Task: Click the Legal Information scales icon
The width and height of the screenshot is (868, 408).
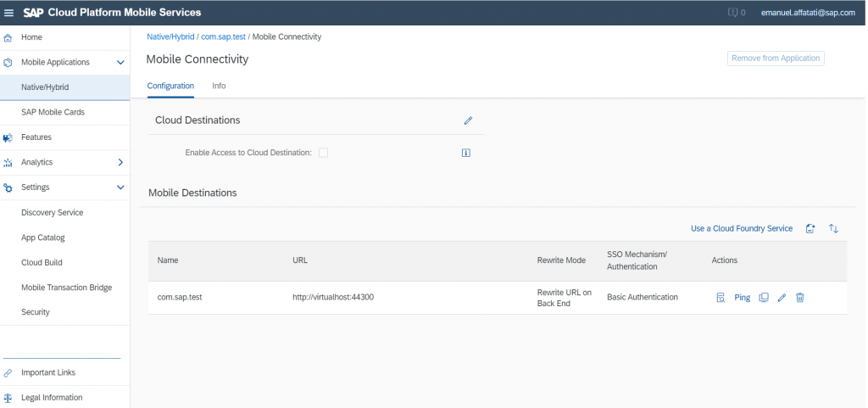Action: (x=8, y=398)
